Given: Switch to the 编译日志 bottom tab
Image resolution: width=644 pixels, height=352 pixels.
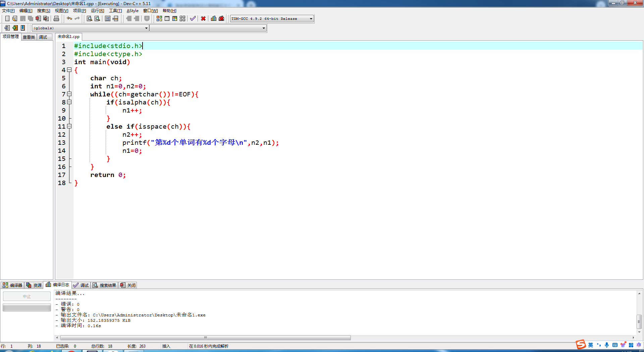Looking at the screenshot, I should point(57,285).
